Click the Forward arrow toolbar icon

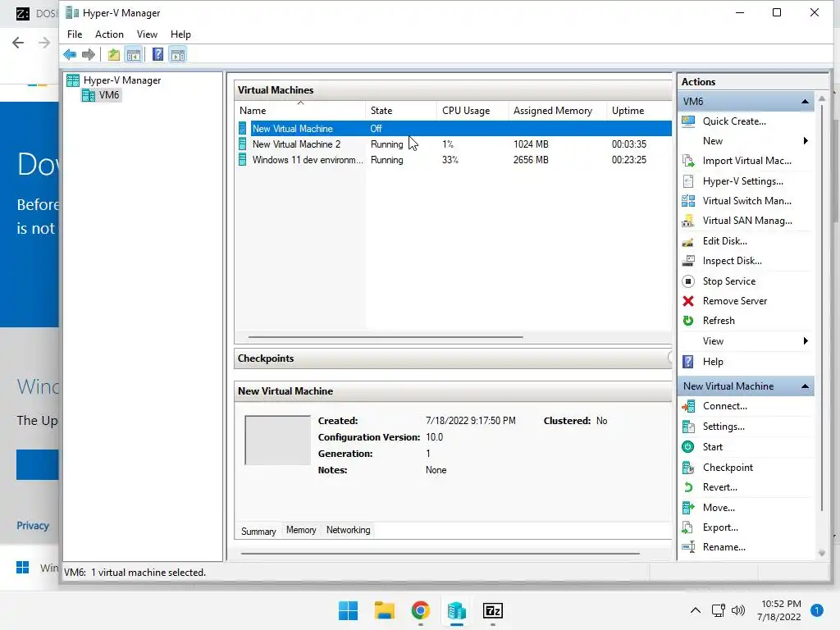pyautogui.click(x=89, y=54)
